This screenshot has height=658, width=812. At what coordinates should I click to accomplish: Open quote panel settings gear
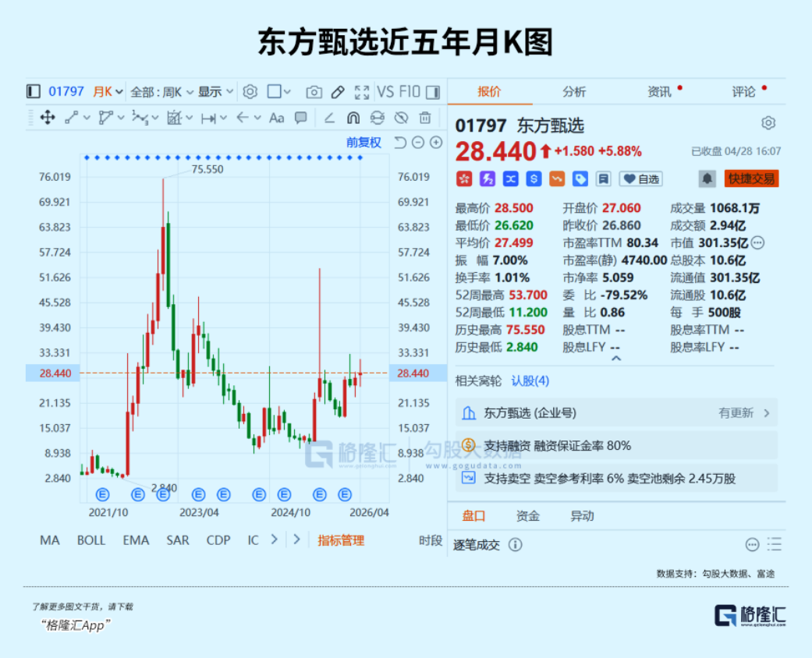pos(768,123)
